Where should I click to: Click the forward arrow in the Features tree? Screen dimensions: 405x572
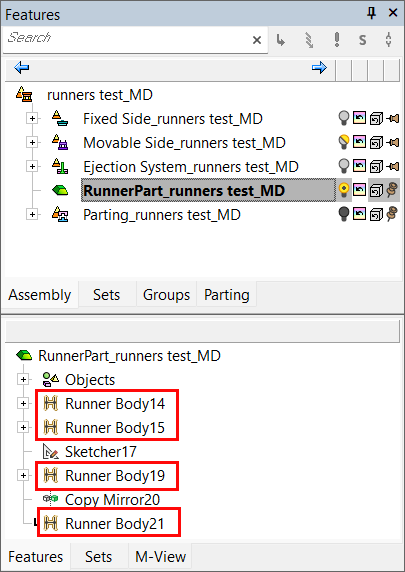click(319, 67)
